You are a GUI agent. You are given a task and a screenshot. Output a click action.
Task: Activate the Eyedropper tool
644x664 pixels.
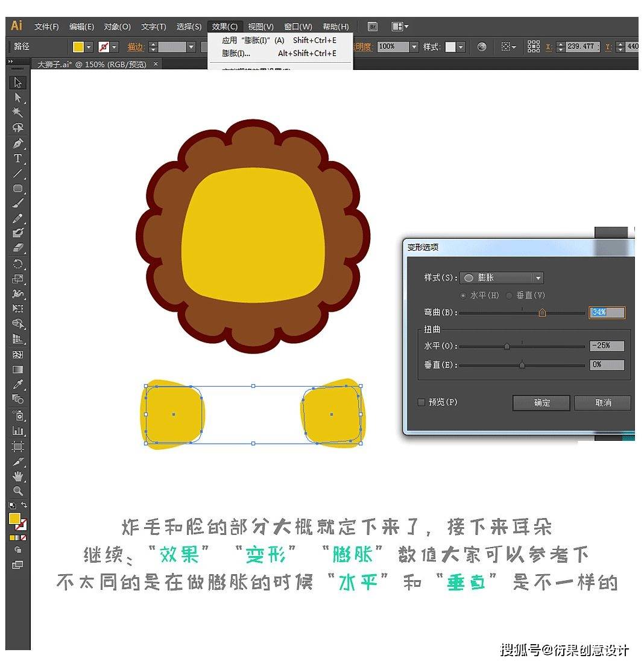click(x=18, y=384)
